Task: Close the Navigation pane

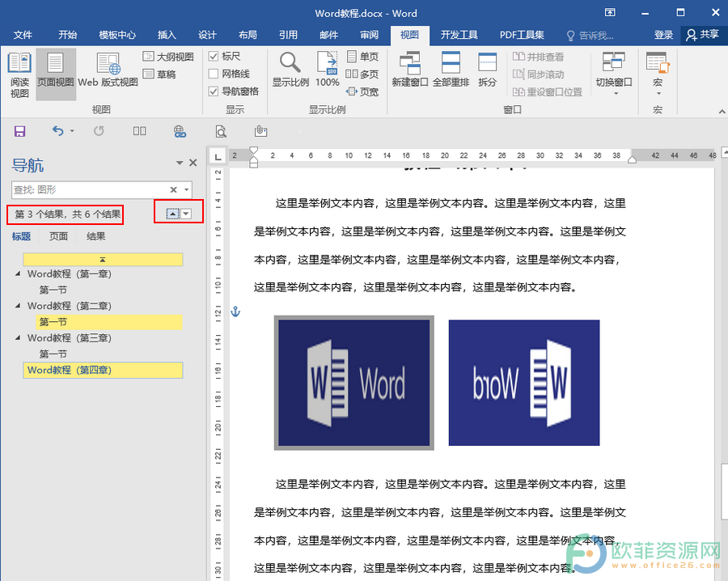Action: tap(193, 163)
